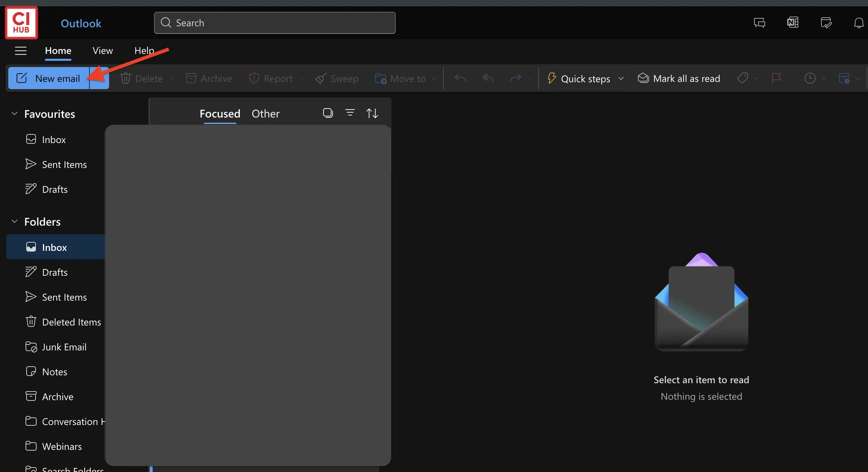Open Sent Items under Favourites
Screen dimensions: 868x472
[x=56, y=164]
